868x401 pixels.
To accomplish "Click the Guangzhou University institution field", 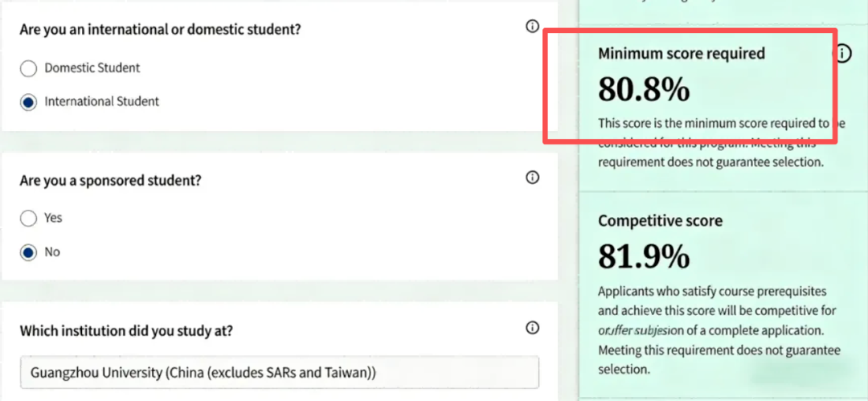I will 280,373.
